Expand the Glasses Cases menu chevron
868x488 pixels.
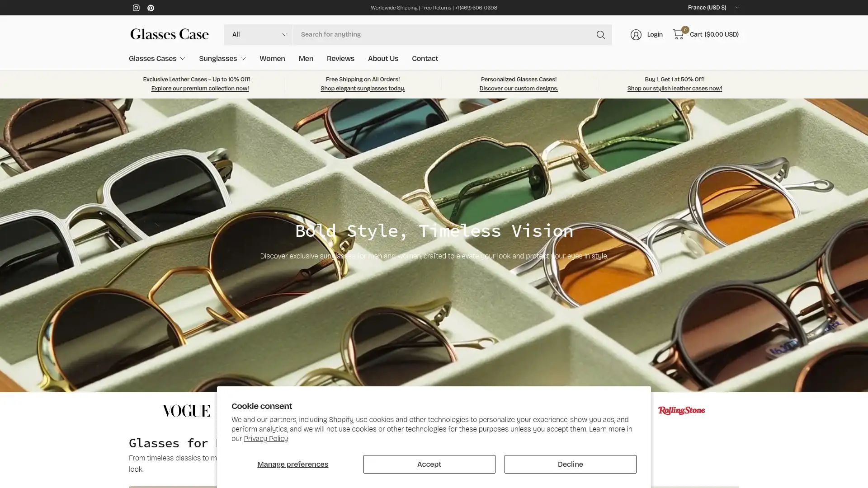pyautogui.click(x=183, y=58)
